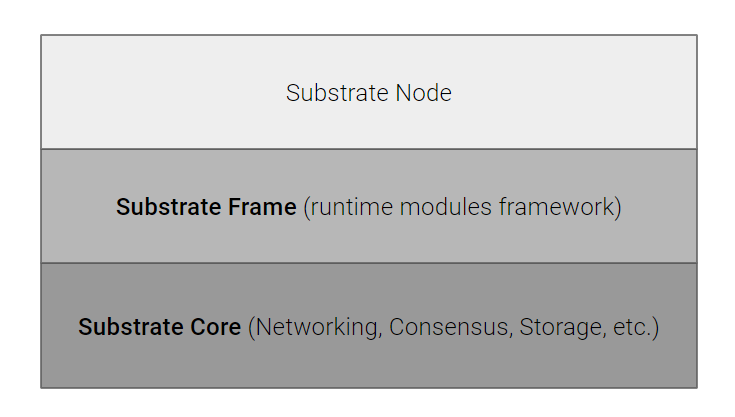The width and height of the screenshot is (735, 417).
Task: Click the 'etc.)' text in Core layer
Action: pos(636,327)
